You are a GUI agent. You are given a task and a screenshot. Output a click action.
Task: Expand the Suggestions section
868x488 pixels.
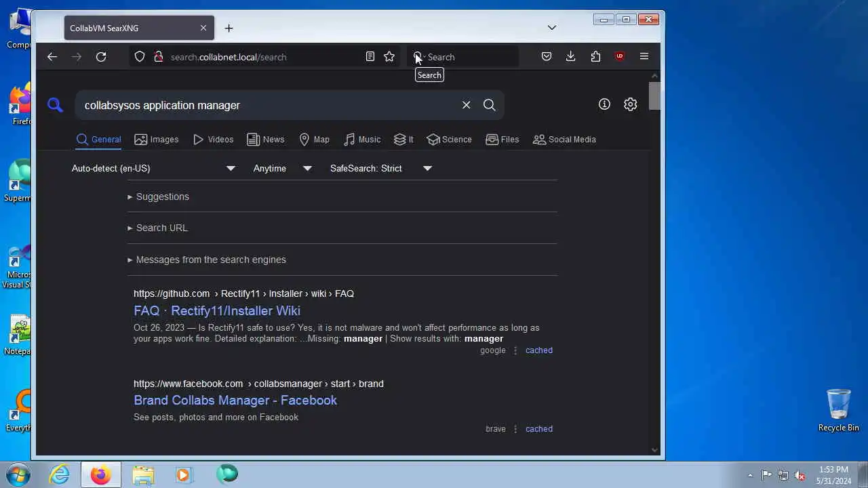click(159, 197)
